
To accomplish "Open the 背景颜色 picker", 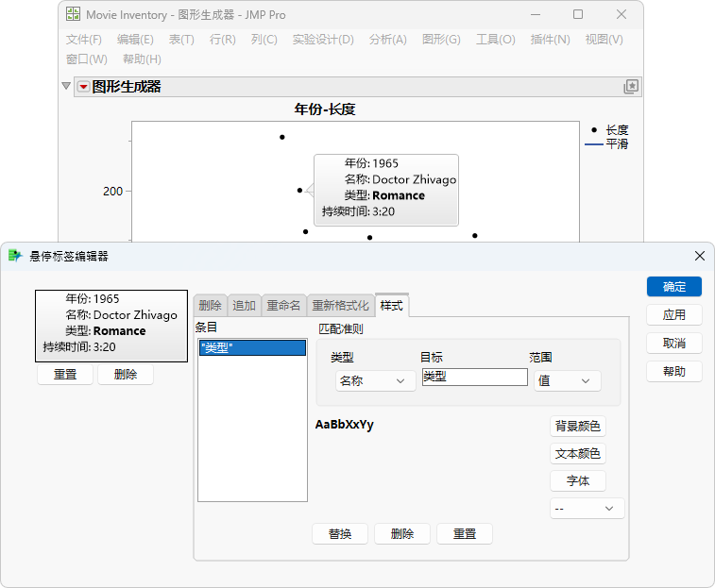I will tap(578, 427).
